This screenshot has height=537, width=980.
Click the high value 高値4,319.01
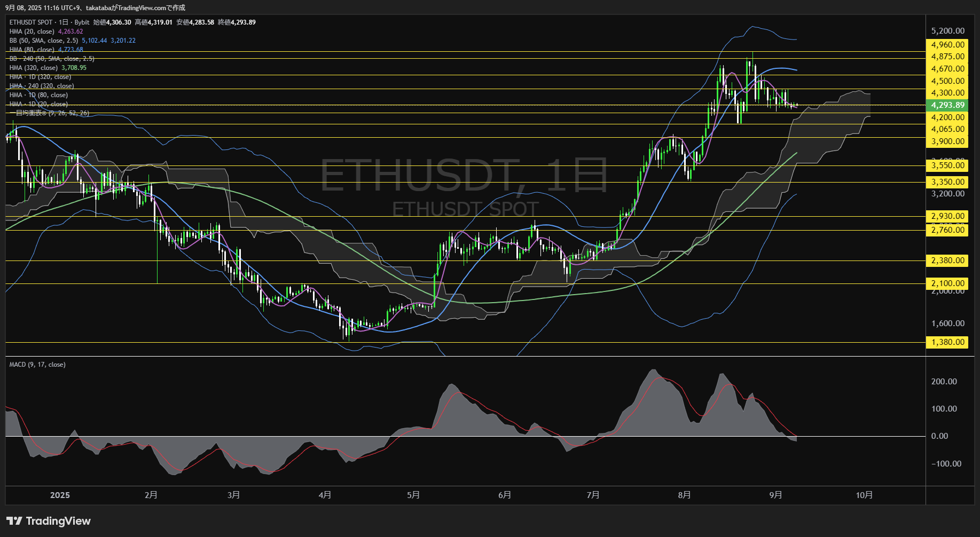pyautogui.click(x=154, y=22)
